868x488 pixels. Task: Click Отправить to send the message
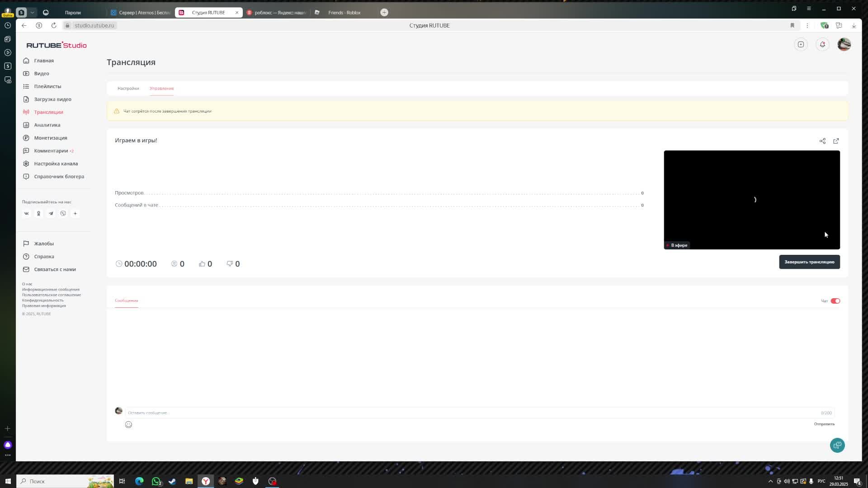[x=824, y=424]
